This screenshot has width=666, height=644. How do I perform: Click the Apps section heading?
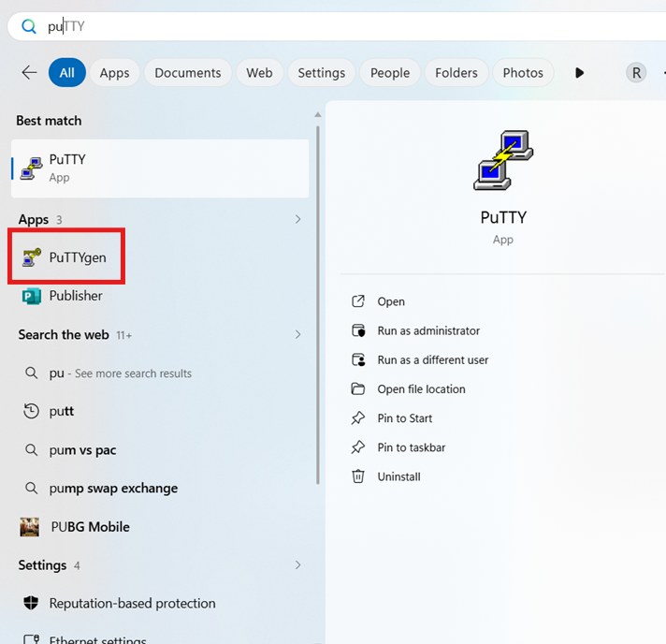[33, 219]
